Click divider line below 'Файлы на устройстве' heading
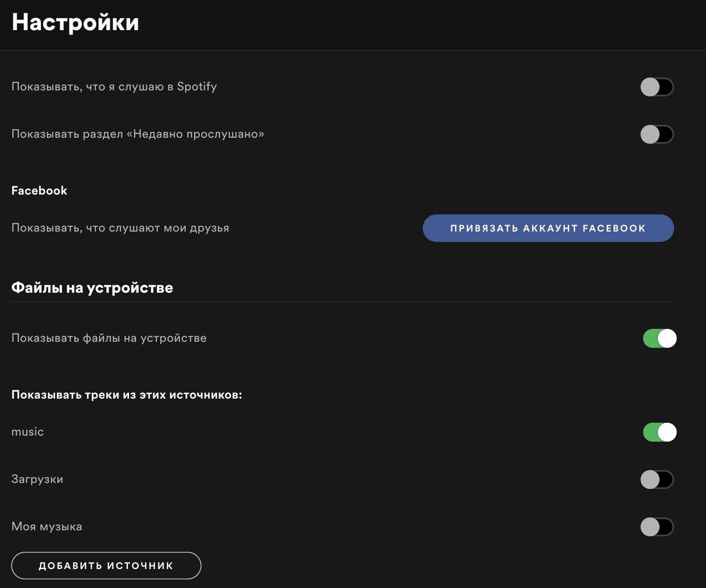The width and height of the screenshot is (706, 588). (343, 302)
